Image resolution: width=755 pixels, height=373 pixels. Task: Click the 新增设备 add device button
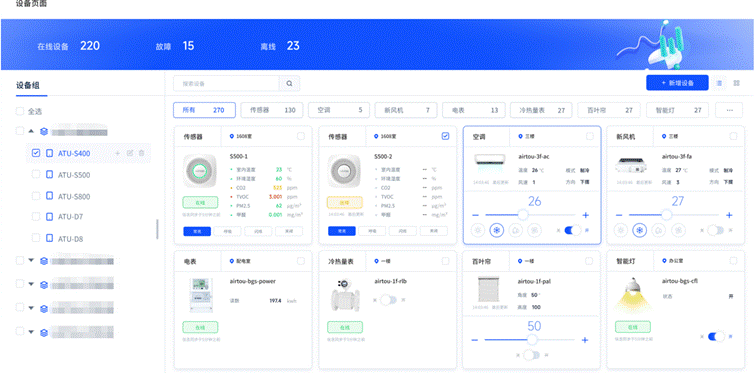tap(677, 83)
